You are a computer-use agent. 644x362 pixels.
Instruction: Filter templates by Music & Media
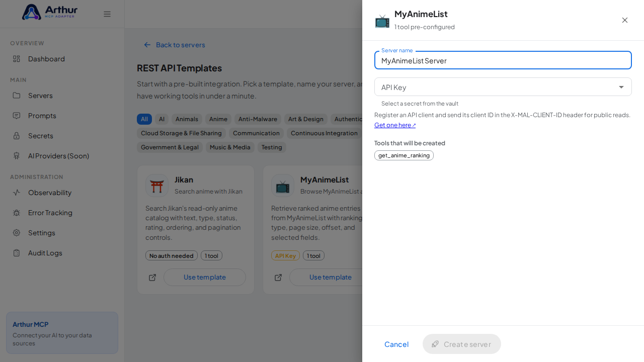pos(230,147)
